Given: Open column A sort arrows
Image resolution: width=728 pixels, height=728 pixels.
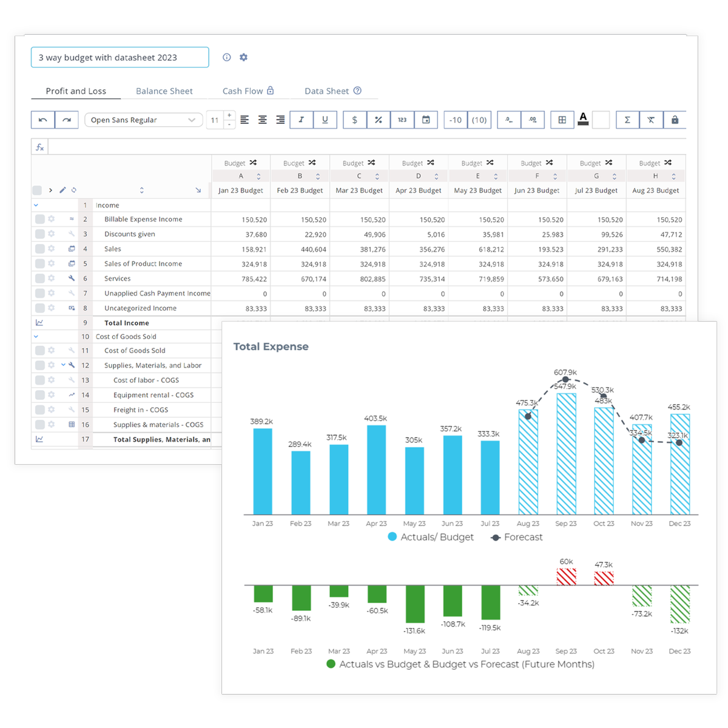Looking at the screenshot, I should click(259, 176).
